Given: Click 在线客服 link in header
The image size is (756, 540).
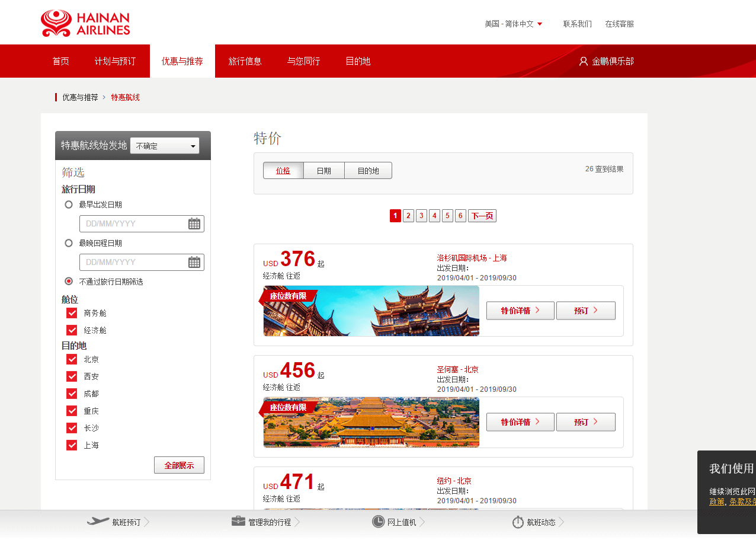Looking at the screenshot, I should pyautogui.click(x=620, y=24).
